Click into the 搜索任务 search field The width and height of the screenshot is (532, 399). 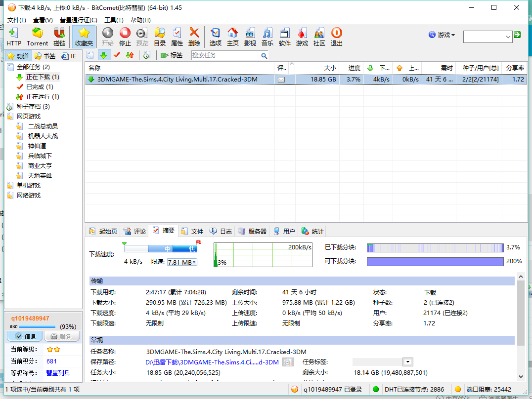point(225,55)
